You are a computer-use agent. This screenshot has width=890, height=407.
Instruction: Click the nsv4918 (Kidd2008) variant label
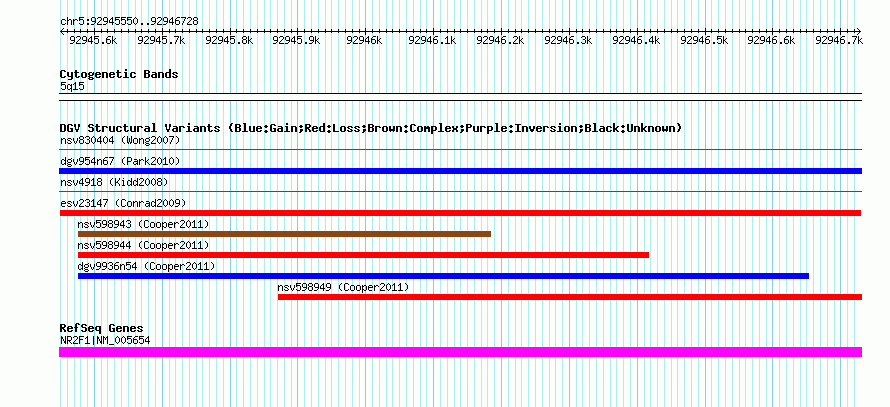point(114,182)
